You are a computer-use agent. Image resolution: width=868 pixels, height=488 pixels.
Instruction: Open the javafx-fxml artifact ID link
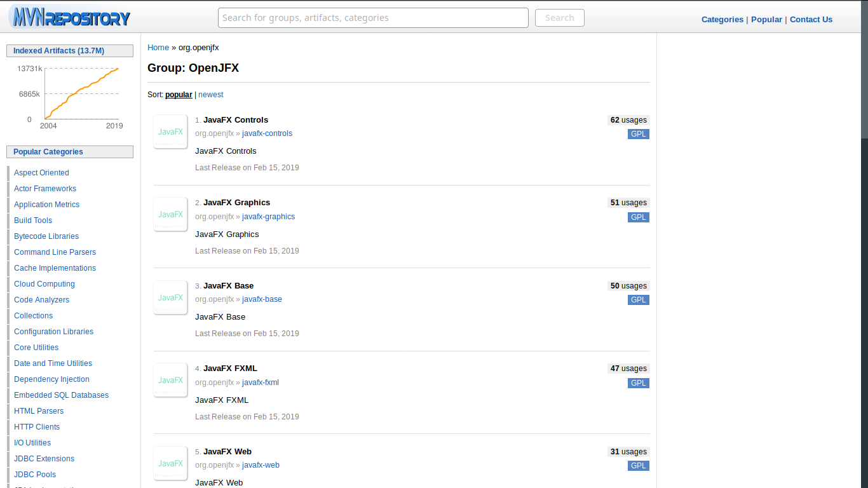coord(261,383)
